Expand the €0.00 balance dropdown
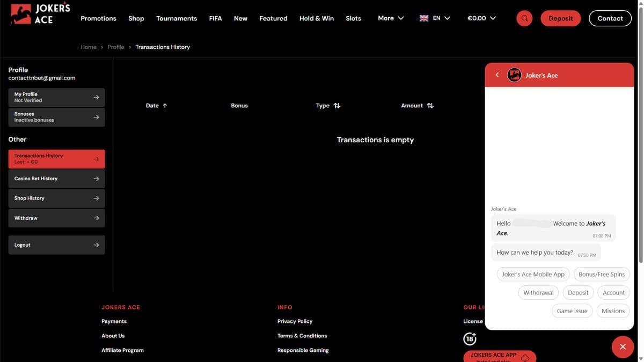644x362 pixels. coord(481,18)
